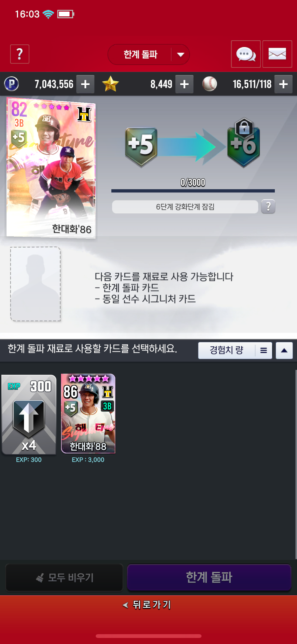Add more baseballs with plus button
Viewport: 297px width, 644px height.
pos(283,84)
